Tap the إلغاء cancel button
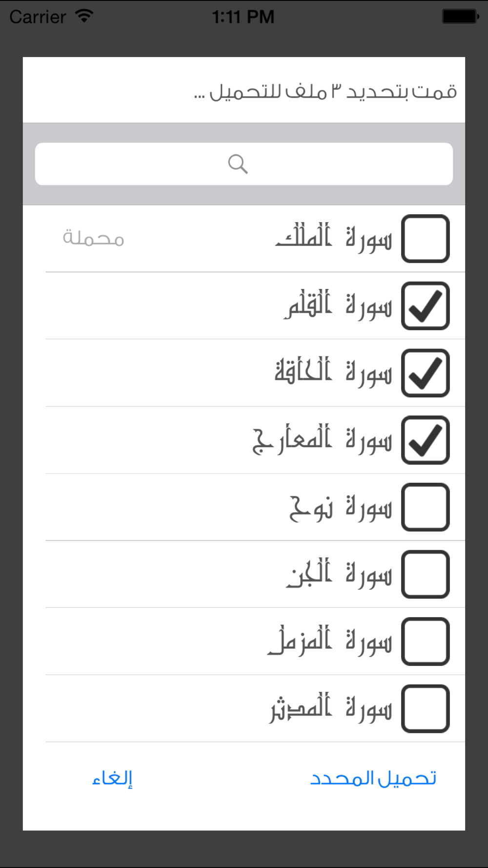Viewport: 488px width, 868px height. click(x=112, y=778)
